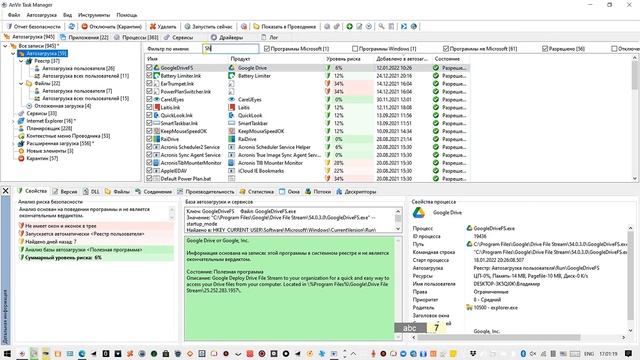Click the clock delayed-startup icon in the toolbar
This screenshot has height=360, width=640.
(369, 27)
